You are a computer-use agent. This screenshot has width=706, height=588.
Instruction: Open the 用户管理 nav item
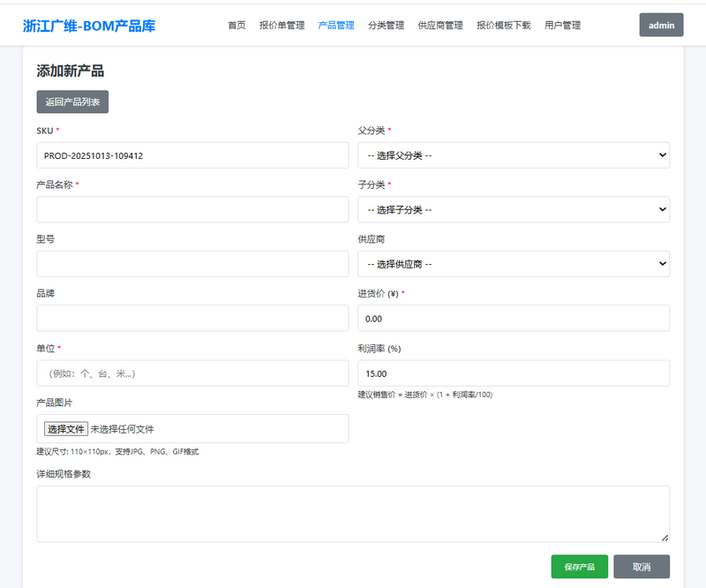pos(562,26)
